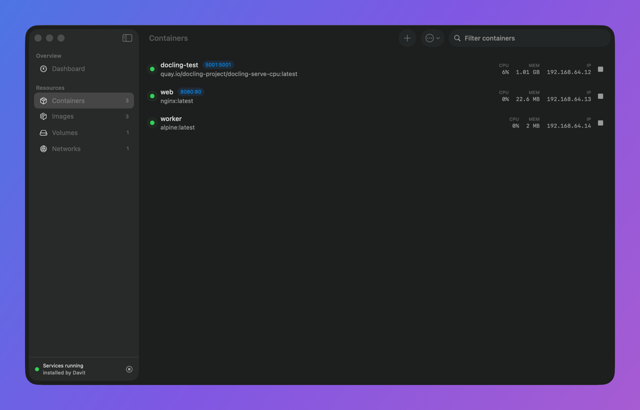Image resolution: width=640 pixels, height=410 pixels.
Task: Click IP address 192.168.64.12
Action: [x=569, y=72]
